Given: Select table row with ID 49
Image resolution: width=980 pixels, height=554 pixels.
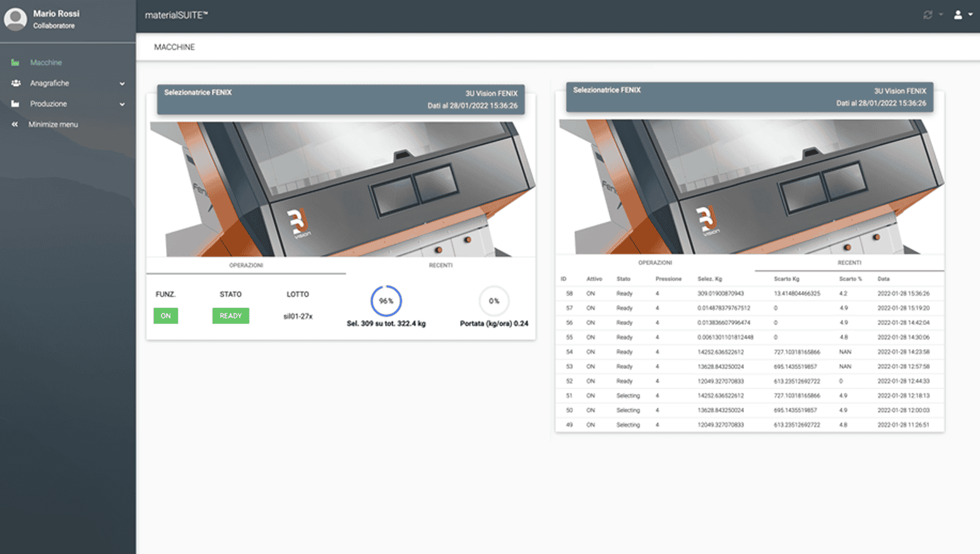Looking at the screenshot, I should pyautogui.click(x=750, y=425).
